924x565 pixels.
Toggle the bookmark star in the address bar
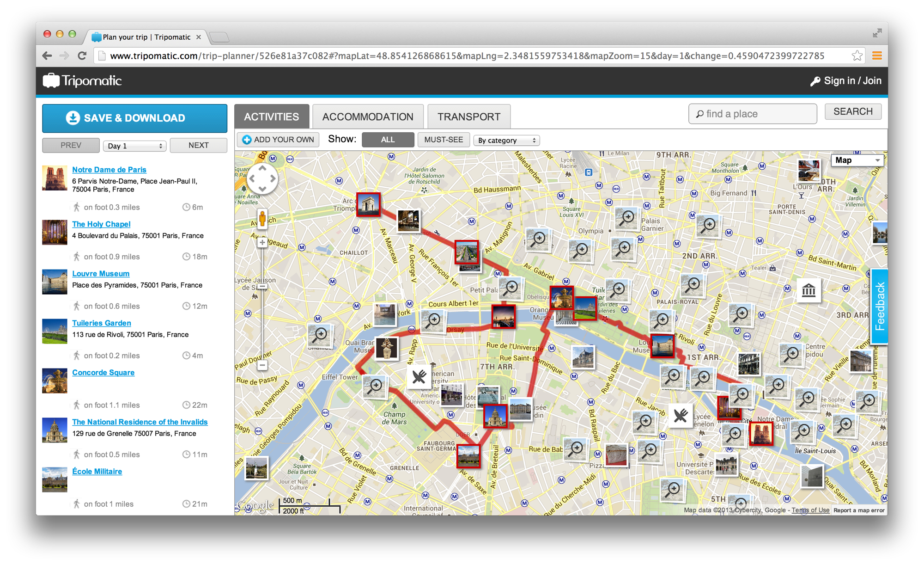click(x=857, y=55)
